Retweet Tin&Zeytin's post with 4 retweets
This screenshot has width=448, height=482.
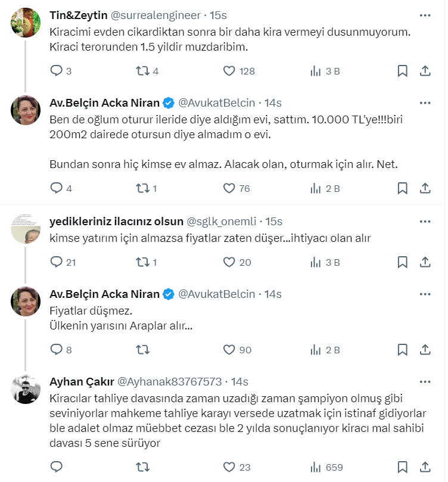[142, 71]
